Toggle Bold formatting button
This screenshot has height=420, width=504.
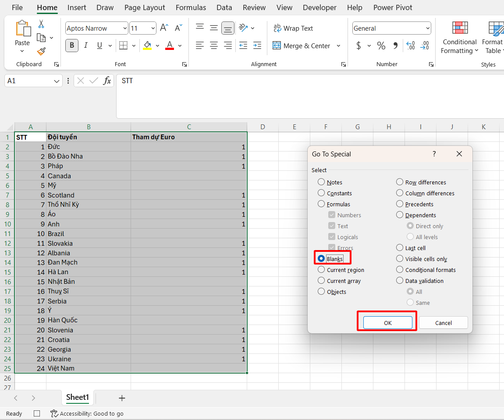coord(72,46)
